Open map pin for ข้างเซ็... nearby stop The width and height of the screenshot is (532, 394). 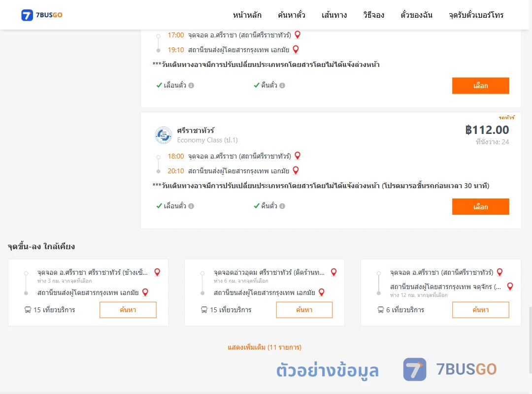[x=158, y=272]
